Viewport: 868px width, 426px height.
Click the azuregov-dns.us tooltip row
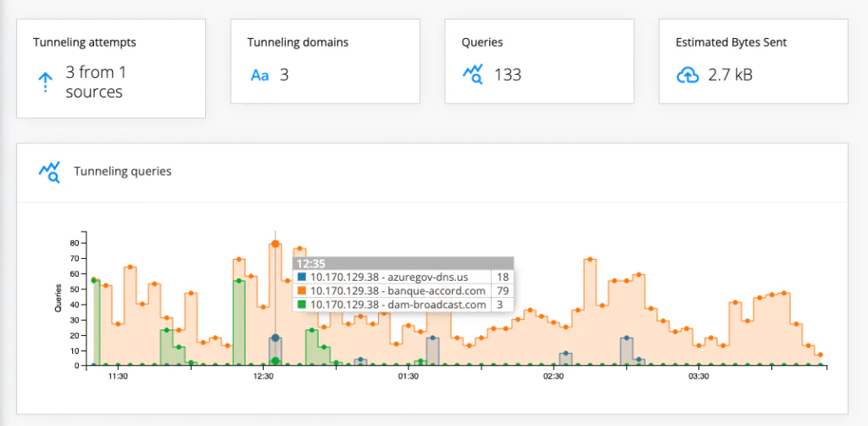pyautogui.click(x=403, y=277)
